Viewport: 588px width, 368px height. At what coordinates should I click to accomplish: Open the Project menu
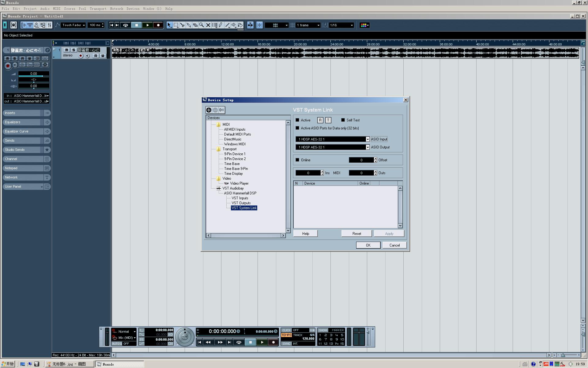(30, 9)
